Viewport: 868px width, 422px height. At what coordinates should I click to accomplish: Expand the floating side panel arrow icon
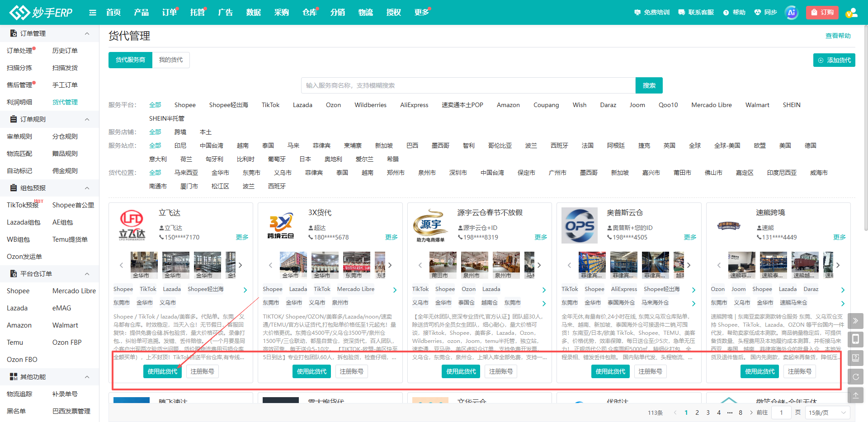855,321
